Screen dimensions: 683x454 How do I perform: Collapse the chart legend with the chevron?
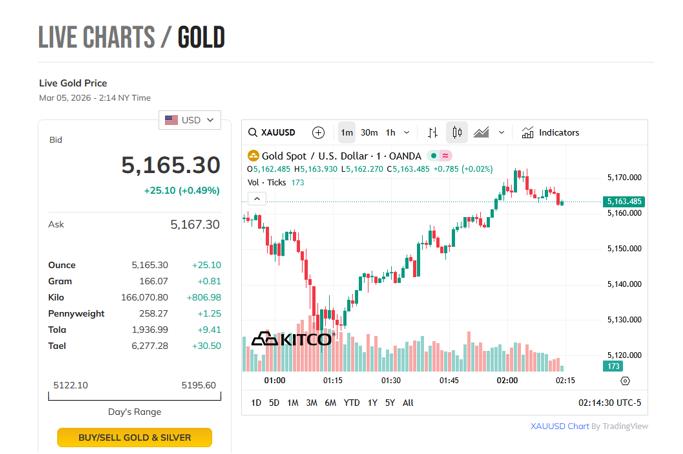click(x=257, y=199)
